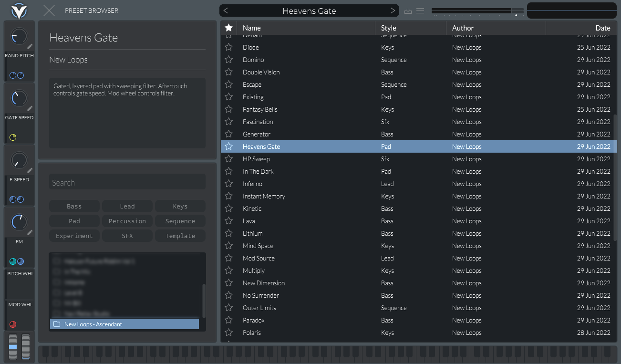621x364 pixels.
Task: Click the Vital logo icon
Action: pos(19,10)
